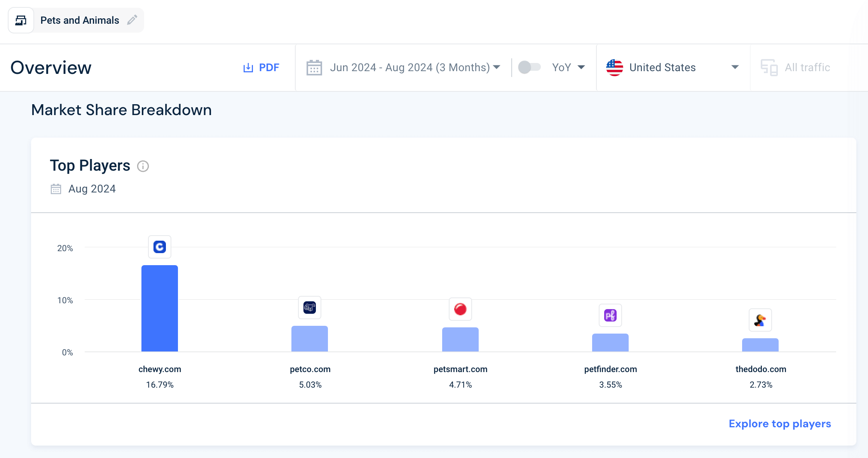Click the calendar icon next to Aug 2024
Screen dimensions: 868x458
[56, 189]
